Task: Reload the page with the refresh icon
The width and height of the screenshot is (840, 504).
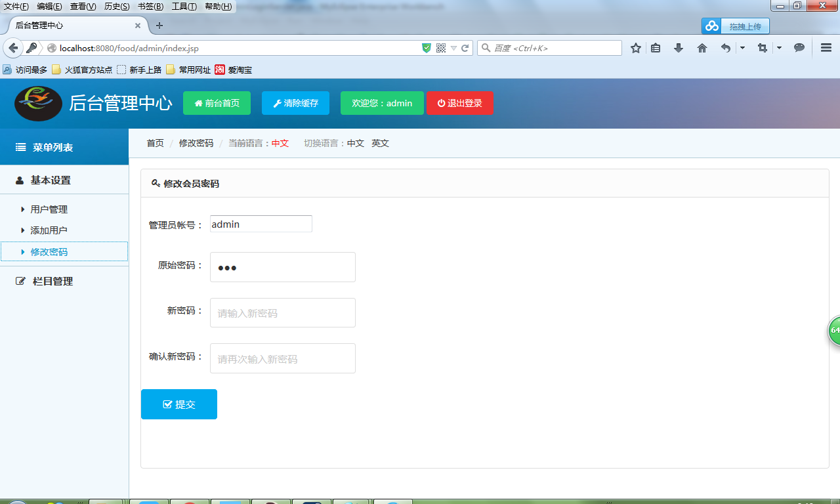Action: pyautogui.click(x=465, y=48)
